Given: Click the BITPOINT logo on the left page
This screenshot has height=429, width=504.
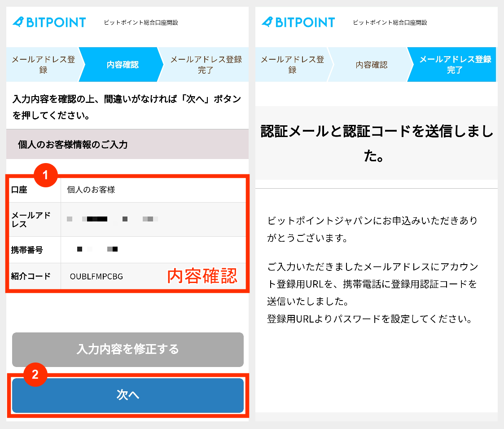Looking at the screenshot, I should pyautogui.click(x=49, y=22).
